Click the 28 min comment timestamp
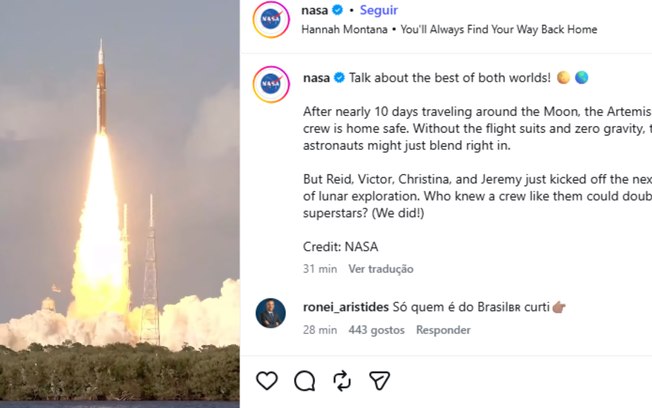The height and width of the screenshot is (408, 652). pos(320,330)
